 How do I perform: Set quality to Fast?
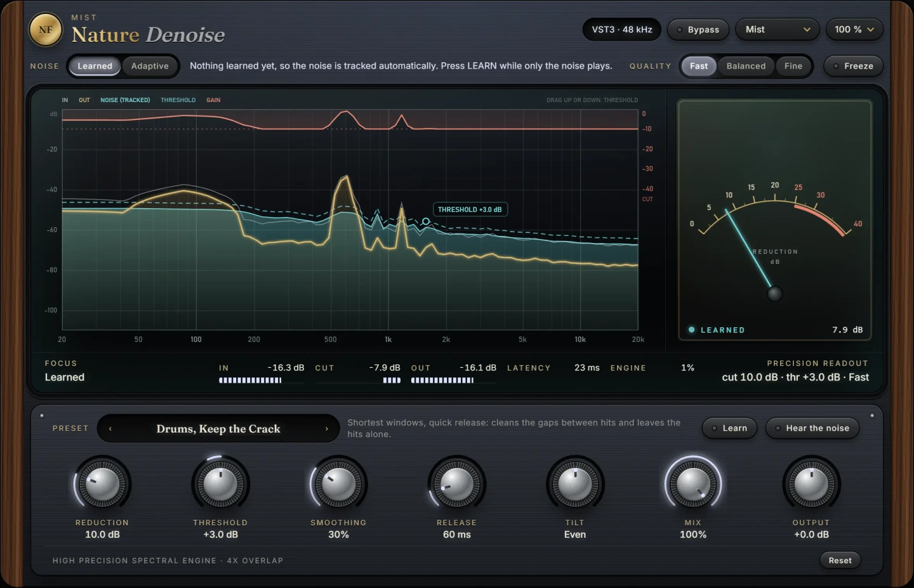pos(699,66)
